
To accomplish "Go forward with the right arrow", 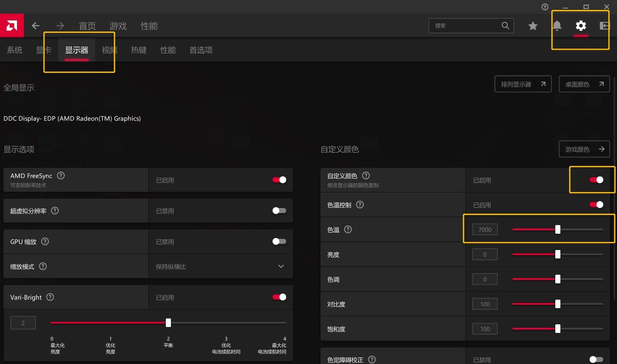I will [60, 26].
